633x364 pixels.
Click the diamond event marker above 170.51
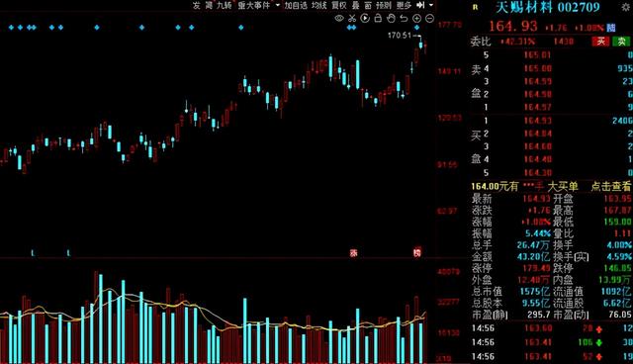click(417, 28)
